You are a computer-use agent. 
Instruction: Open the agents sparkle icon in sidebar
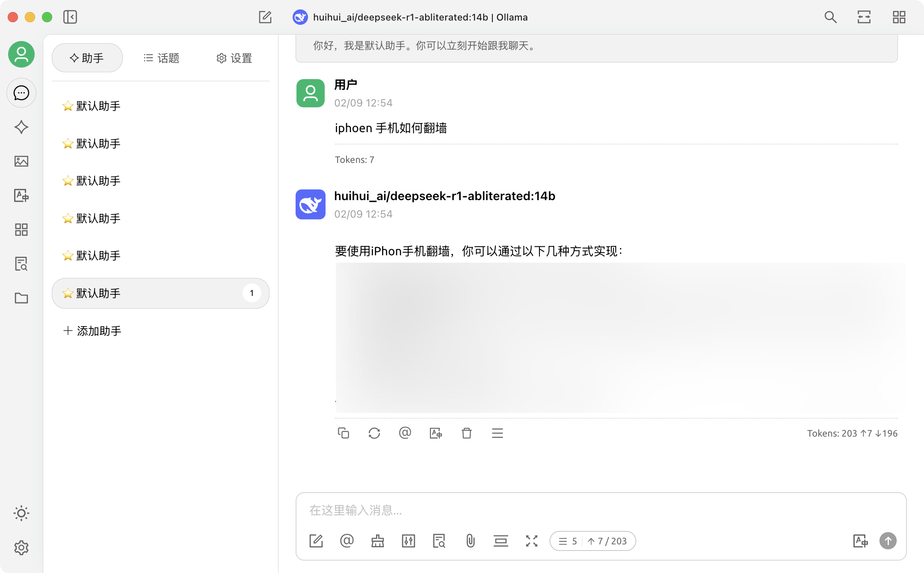coord(21,127)
